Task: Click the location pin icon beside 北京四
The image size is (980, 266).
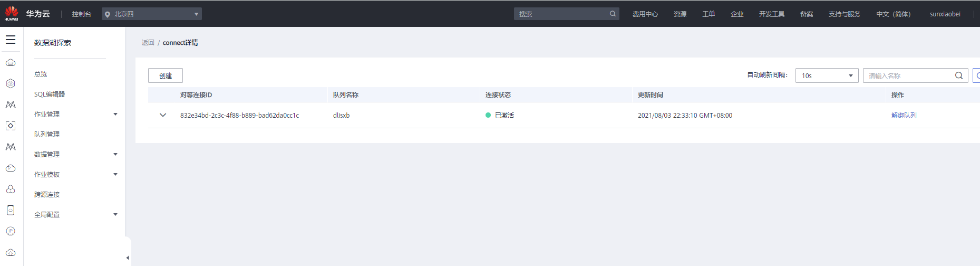Action: (108, 14)
